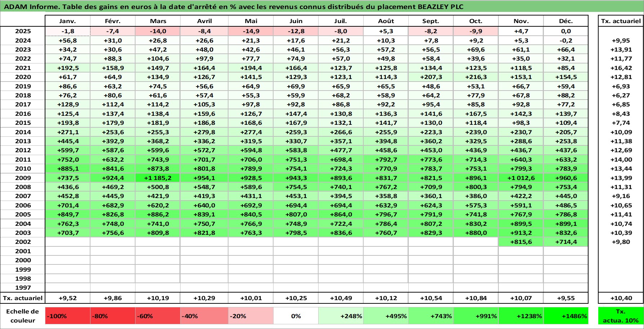
Task: Click the Août column header
Action: (386, 21)
